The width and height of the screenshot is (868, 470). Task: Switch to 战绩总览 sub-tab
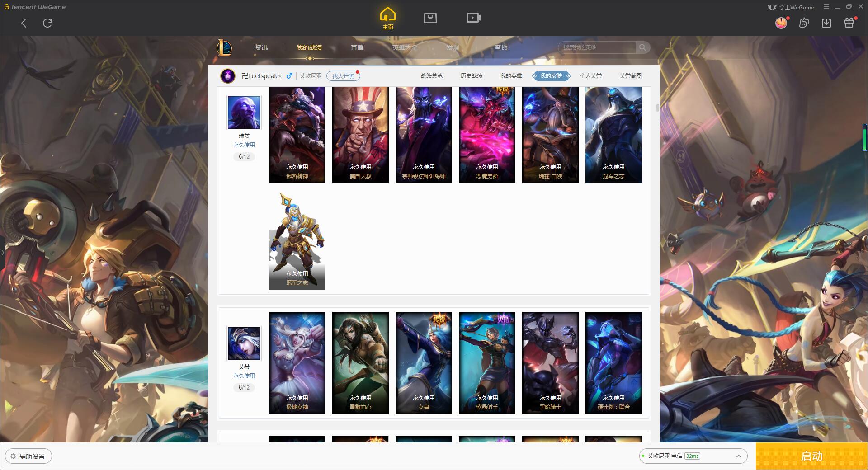pos(432,76)
